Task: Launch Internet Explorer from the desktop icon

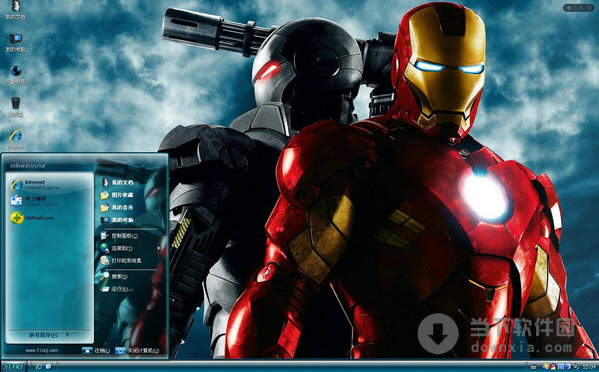Action: [15, 139]
